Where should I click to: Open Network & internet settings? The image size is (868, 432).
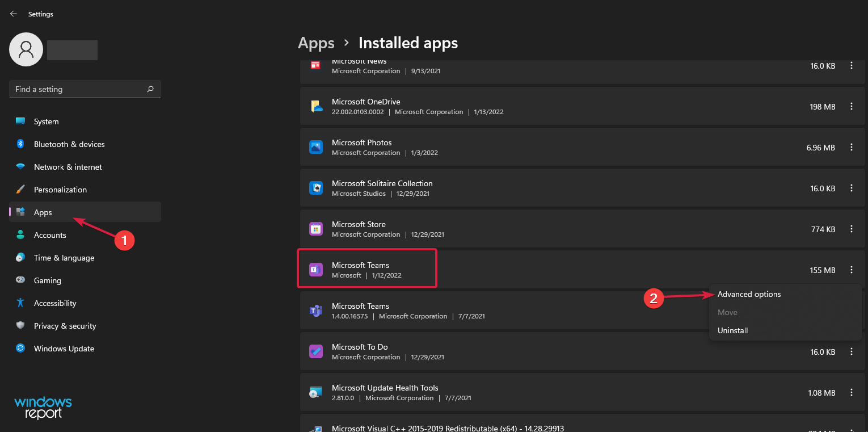tap(85, 167)
